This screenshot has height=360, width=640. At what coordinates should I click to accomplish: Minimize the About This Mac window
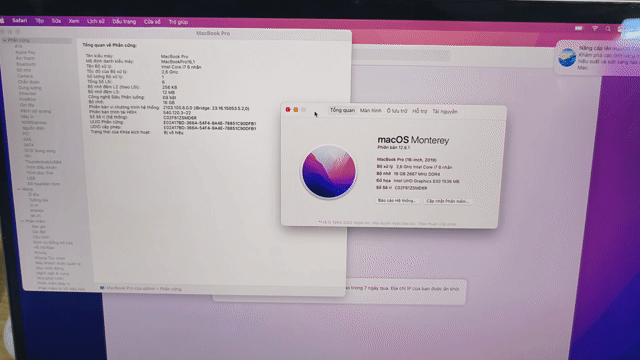[x=296, y=110]
